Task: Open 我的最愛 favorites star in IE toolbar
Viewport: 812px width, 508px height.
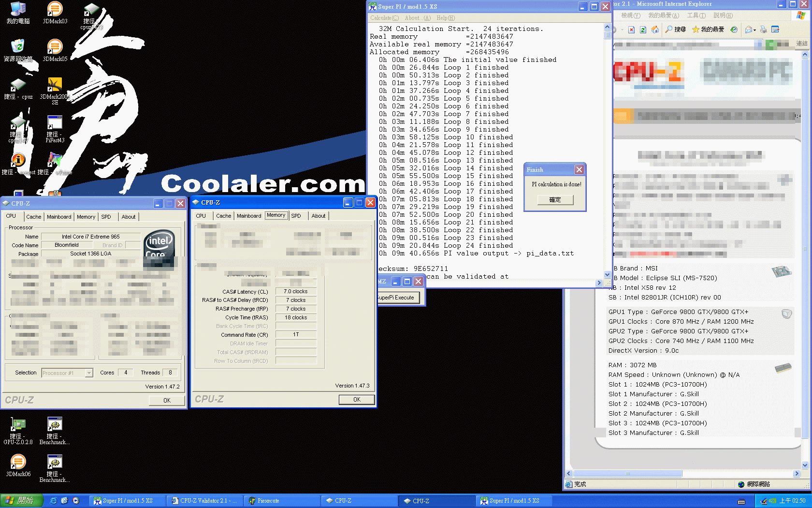Action: [x=708, y=30]
